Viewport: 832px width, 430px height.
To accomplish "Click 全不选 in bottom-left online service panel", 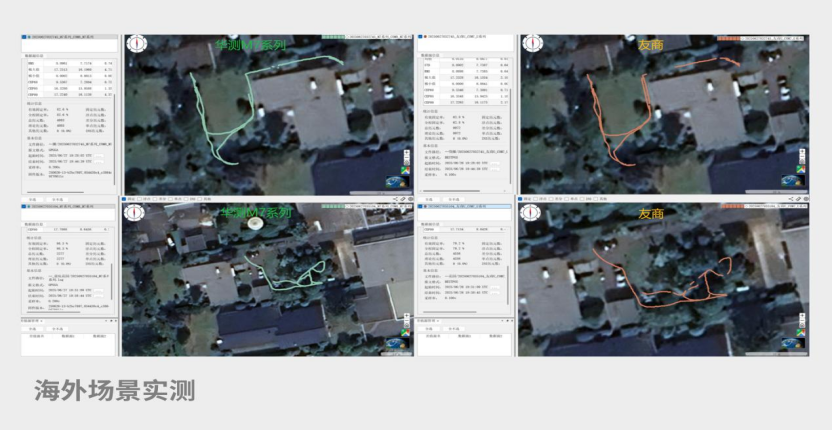I will click(x=56, y=329).
